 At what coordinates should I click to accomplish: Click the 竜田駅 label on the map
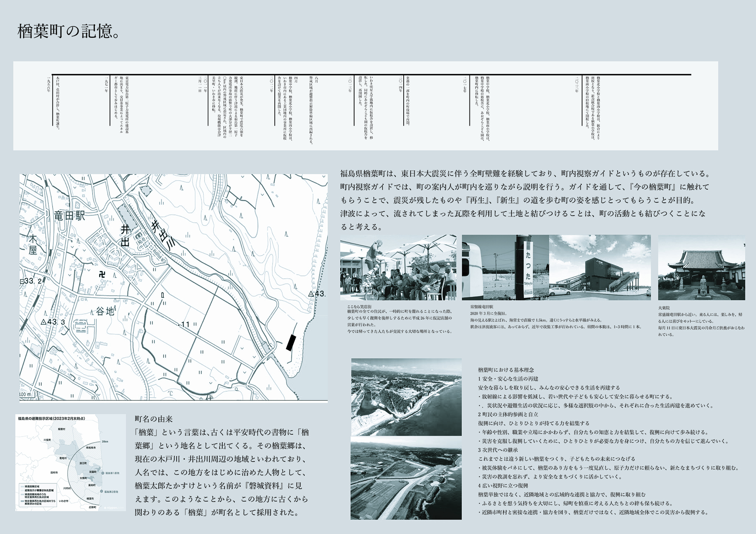click(70, 216)
